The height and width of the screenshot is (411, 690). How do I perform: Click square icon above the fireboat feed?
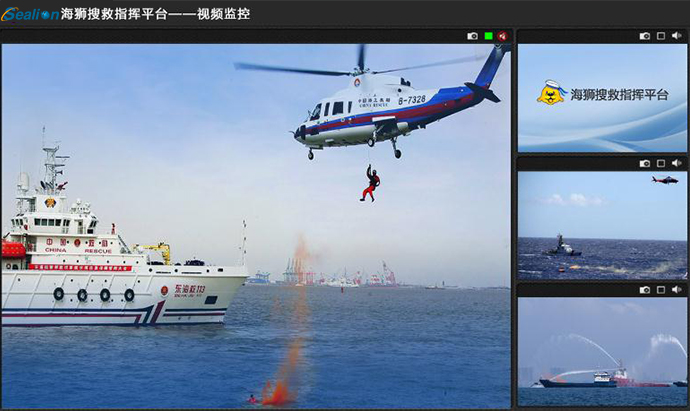tap(661, 290)
